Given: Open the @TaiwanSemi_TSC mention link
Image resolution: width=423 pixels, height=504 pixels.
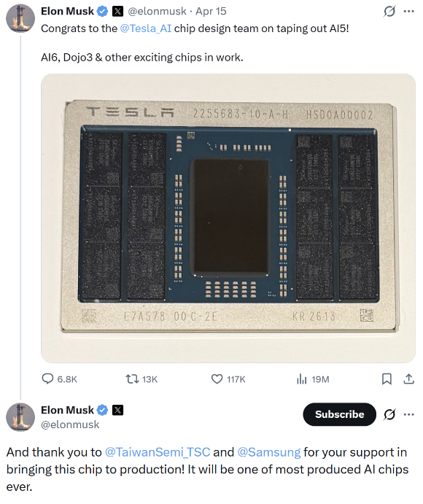Looking at the screenshot, I should tap(158, 452).
